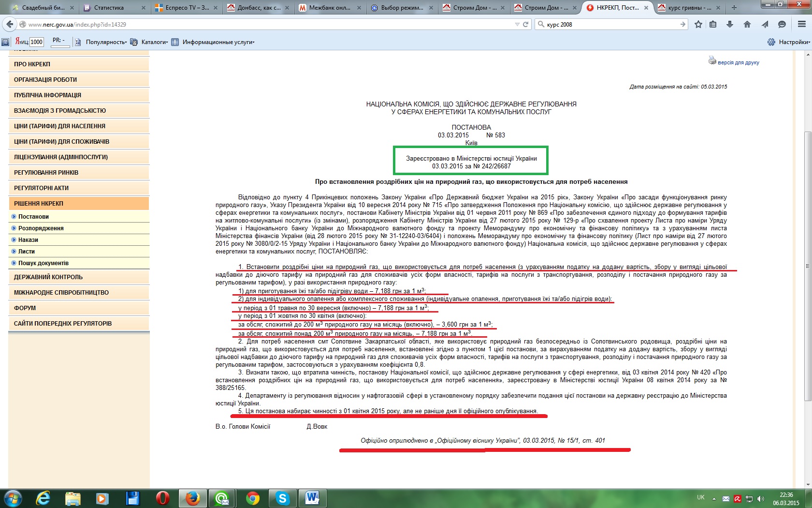Go back with the browser back arrow
812x508 pixels.
tap(10, 24)
